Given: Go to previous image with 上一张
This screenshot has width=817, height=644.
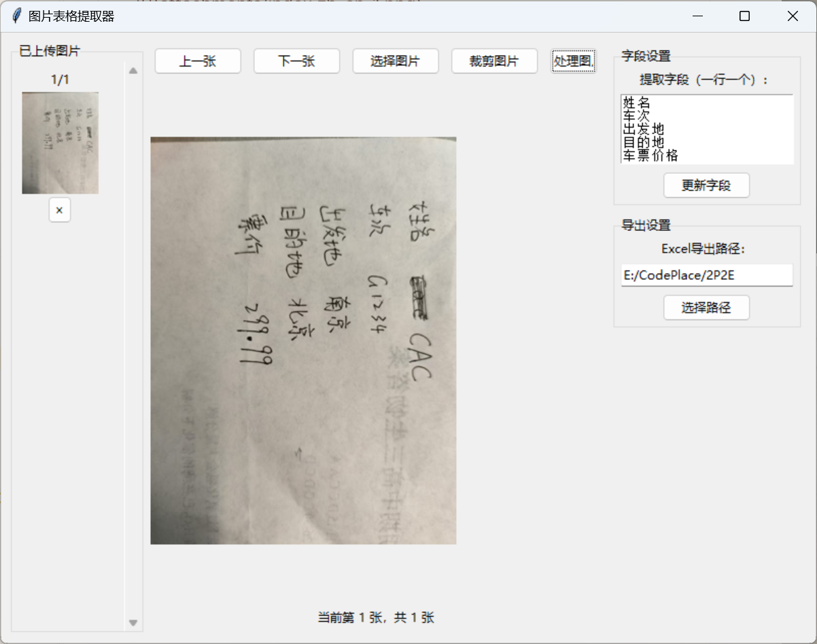Looking at the screenshot, I should pos(198,61).
